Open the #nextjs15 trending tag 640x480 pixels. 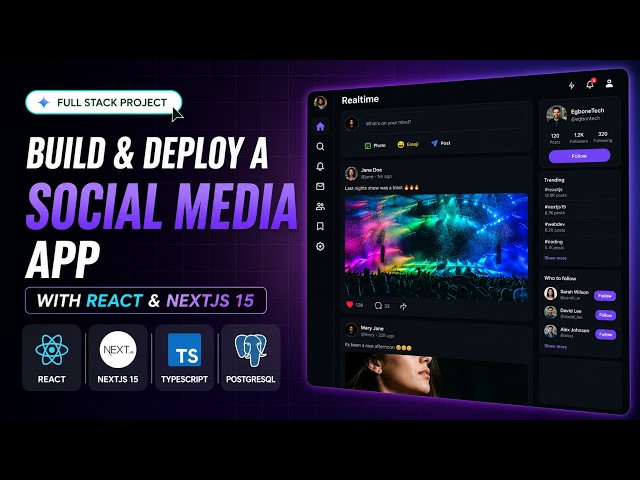[x=555, y=209]
